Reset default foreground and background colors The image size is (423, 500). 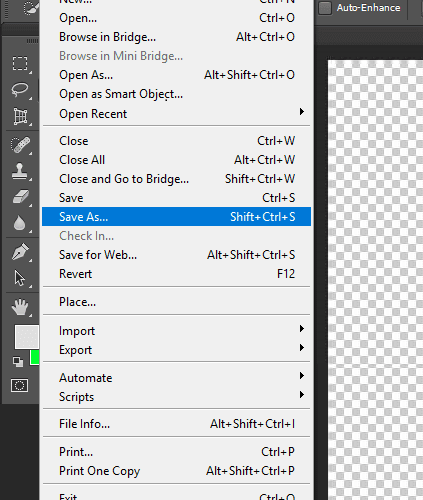tap(18, 362)
